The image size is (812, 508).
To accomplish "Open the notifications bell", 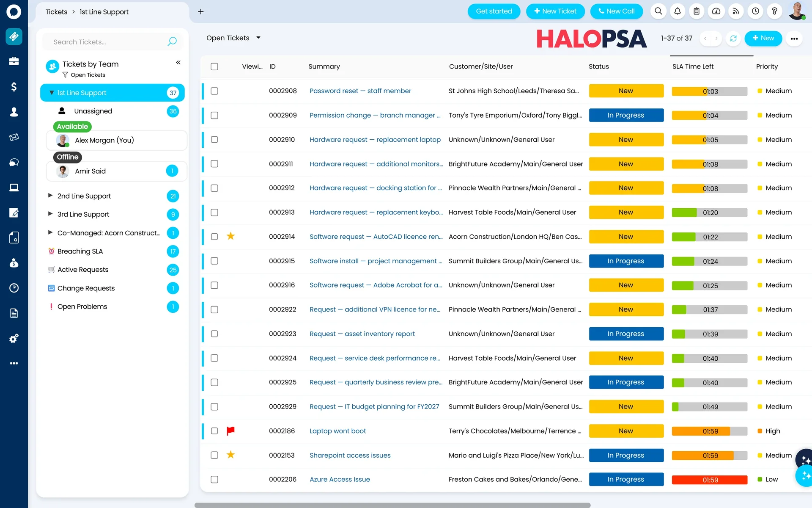I will [678, 11].
